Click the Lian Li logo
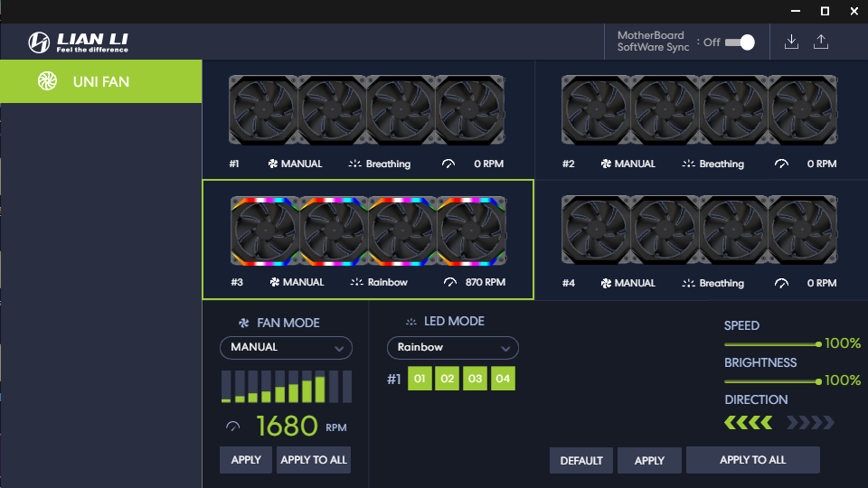This screenshot has width=868, height=488. point(78,42)
